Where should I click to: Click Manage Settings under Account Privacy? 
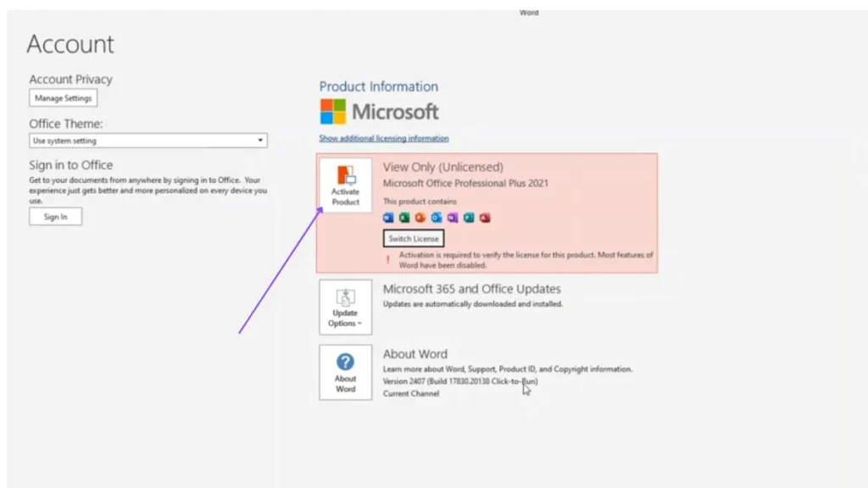click(63, 98)
